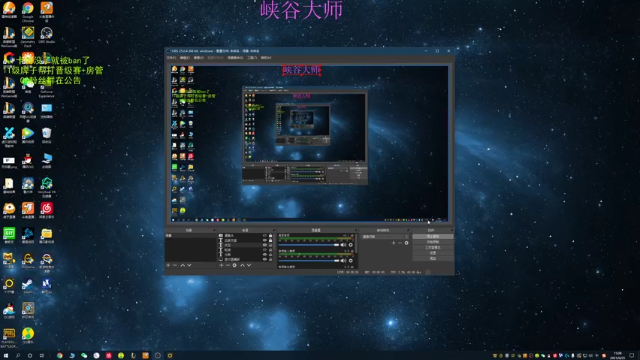The image size is (640, 360).
Task: Open source properties gear in Sources panel
Action: click(234, 265)
